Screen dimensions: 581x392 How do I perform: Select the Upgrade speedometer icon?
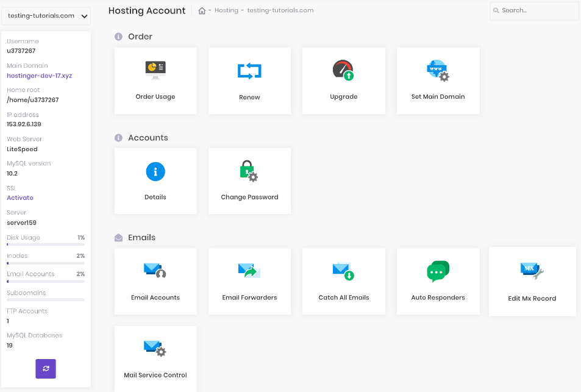[x=343, y=70]
